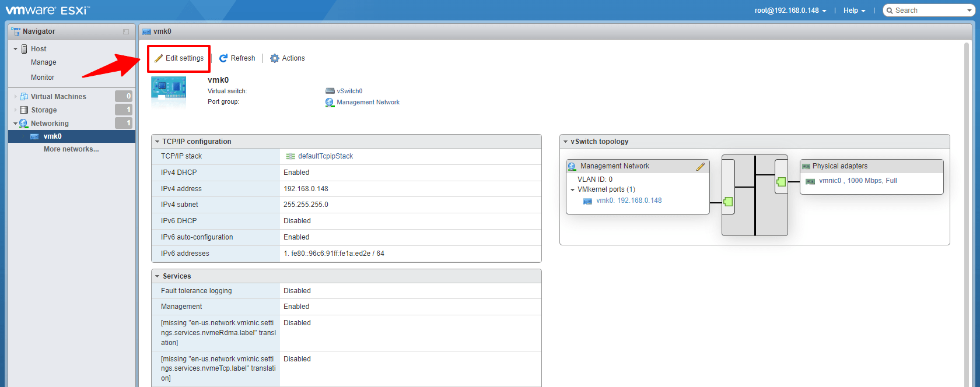Click green port connector of Management Network
The image size is (980, 387).
[x=728, y=202]
